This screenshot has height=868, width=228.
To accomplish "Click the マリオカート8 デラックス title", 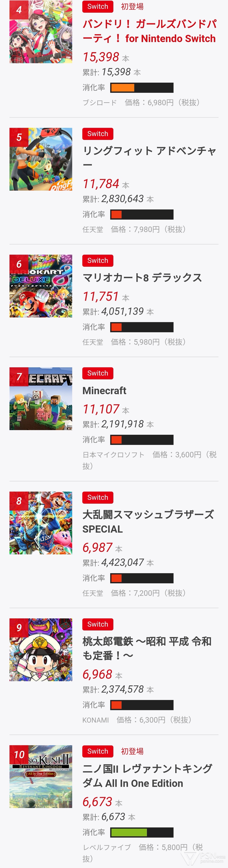I will click(142, 277).
